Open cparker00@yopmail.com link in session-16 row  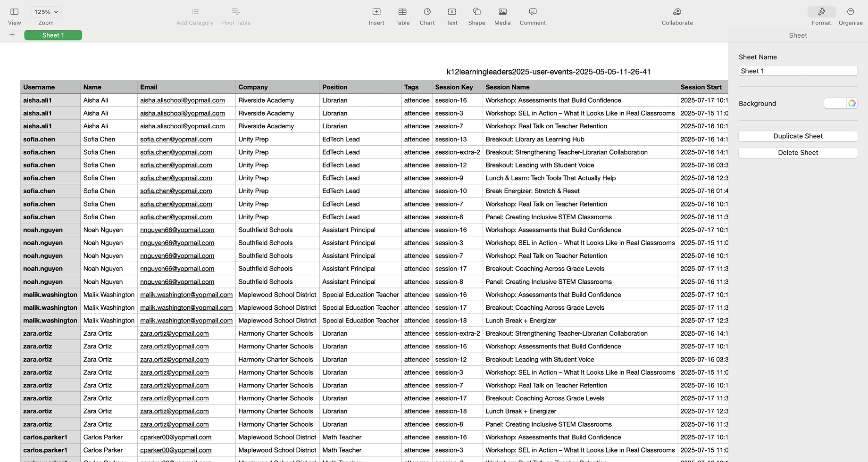tap(176, 437)
